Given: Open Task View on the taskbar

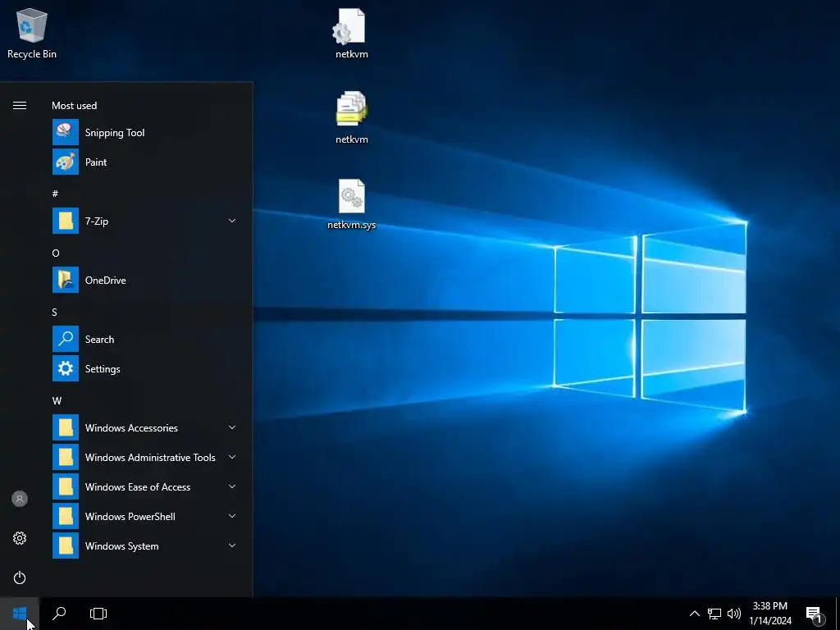Looking at the screenshot, I should coord(98,614).
